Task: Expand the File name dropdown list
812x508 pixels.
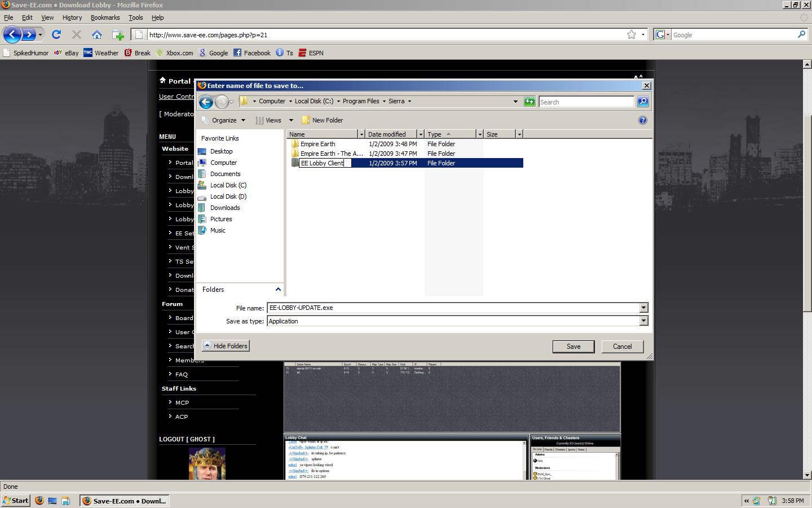Action: click(x=643, y=308)
